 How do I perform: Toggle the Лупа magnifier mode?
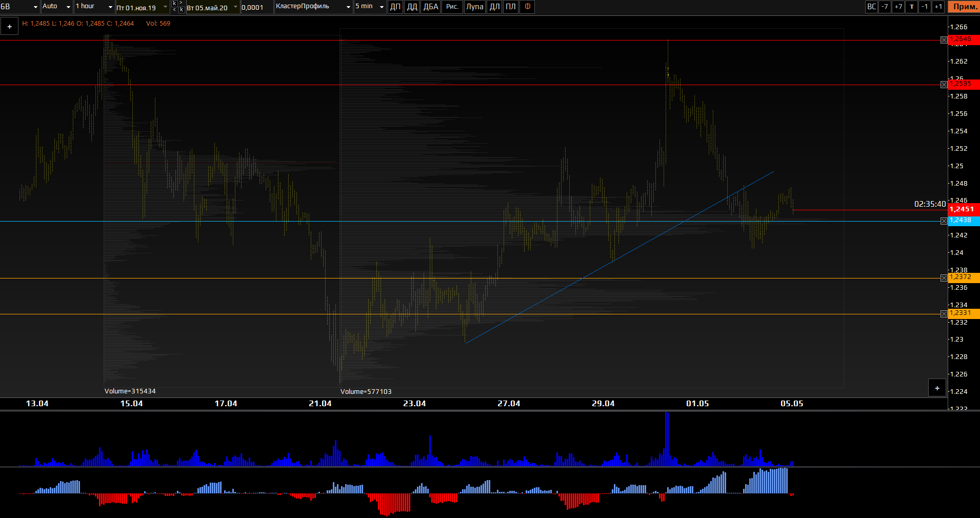(x=474, y=7)
